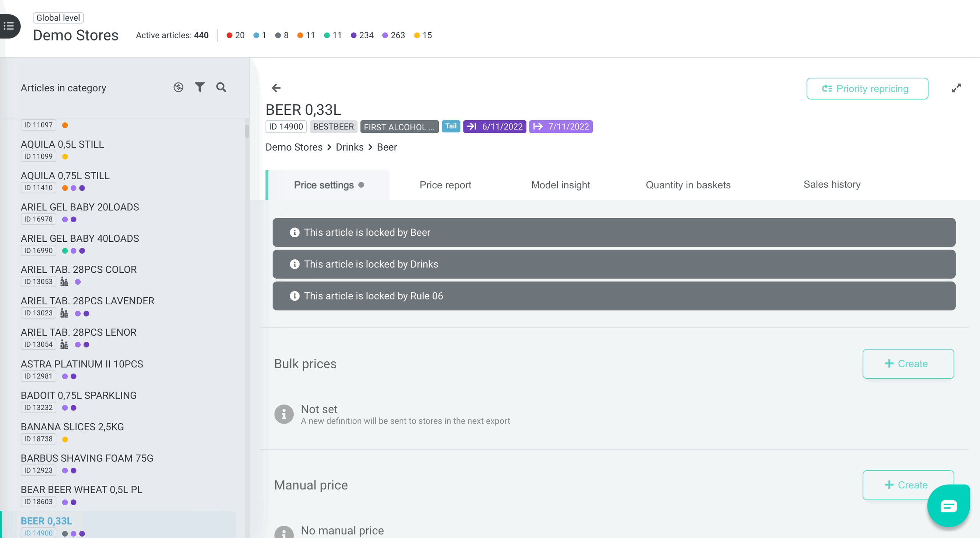This screenshot has width=980, height=538.
Task: Click the article list scrollbar thumb
Action: coord(247,131)
